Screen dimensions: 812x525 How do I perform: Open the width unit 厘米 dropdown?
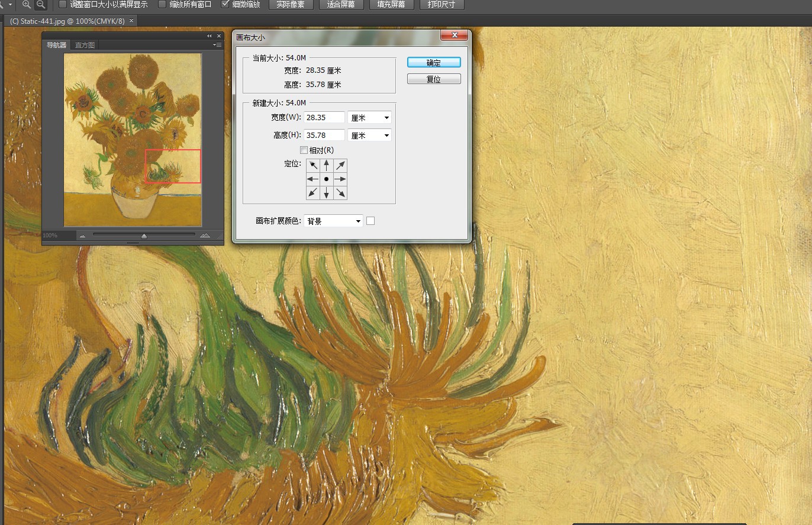[369, 118]
